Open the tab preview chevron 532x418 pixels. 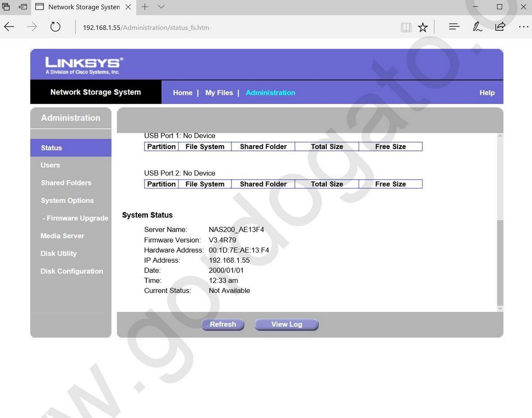click(160, 7)
